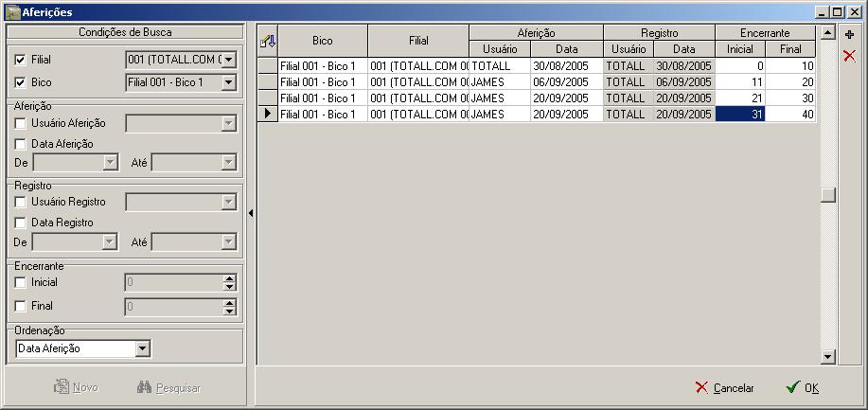The image size is (868, 410).
Task: Open the Ordenação dropdown
Action: coord(143,348)
